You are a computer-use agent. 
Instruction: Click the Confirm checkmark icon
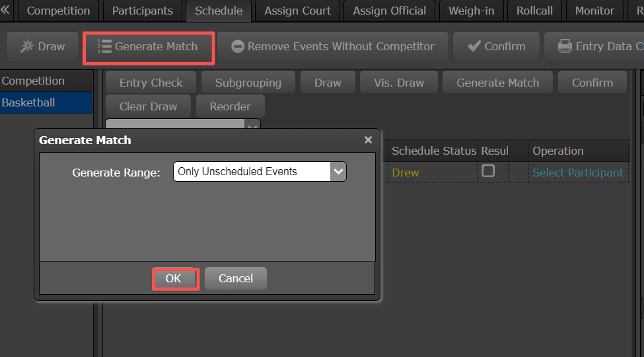click(x=474, y=46)
